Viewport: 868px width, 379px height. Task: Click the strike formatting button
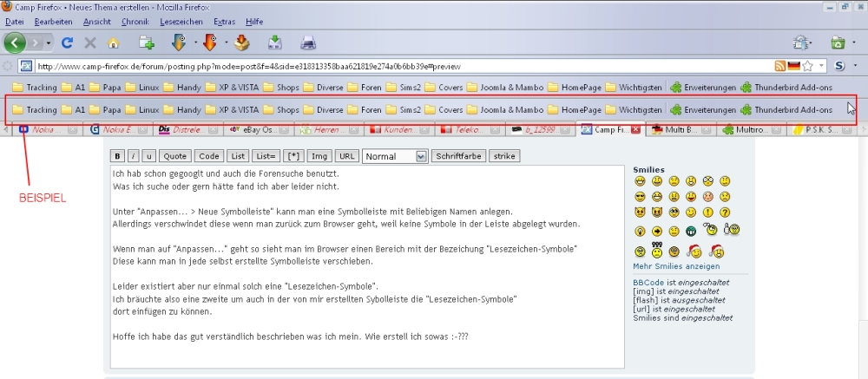(504, 157)
